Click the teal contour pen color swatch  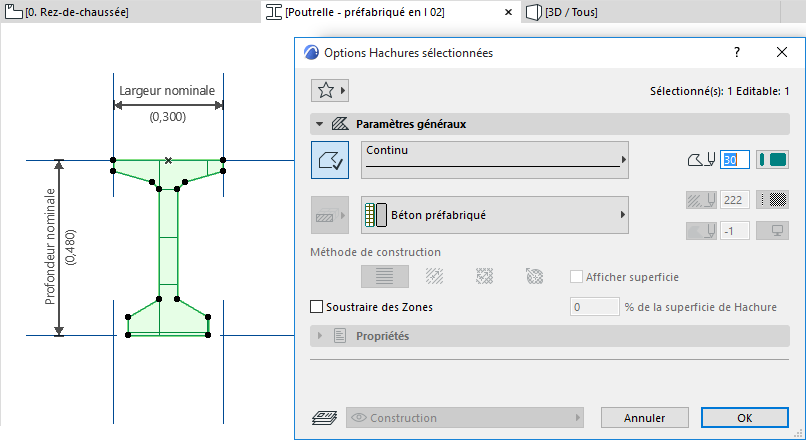(x=772, y=160)
